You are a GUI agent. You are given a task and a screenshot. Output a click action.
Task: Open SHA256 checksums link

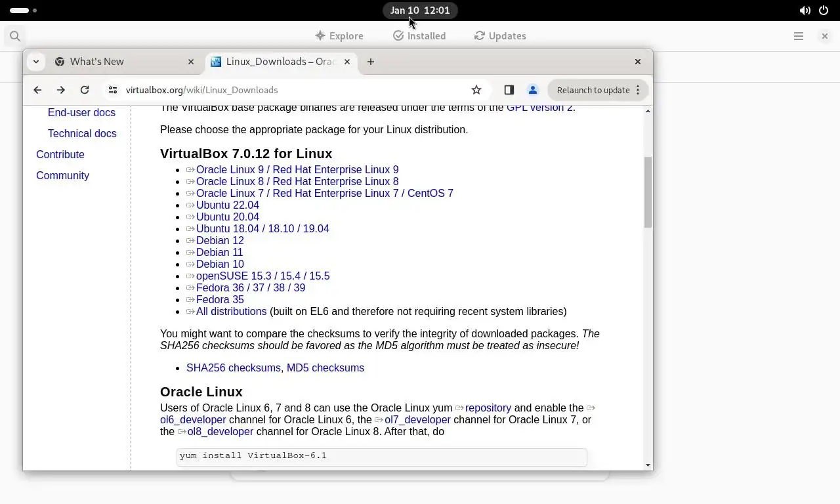pyautogui.click(x=234, y=367)
